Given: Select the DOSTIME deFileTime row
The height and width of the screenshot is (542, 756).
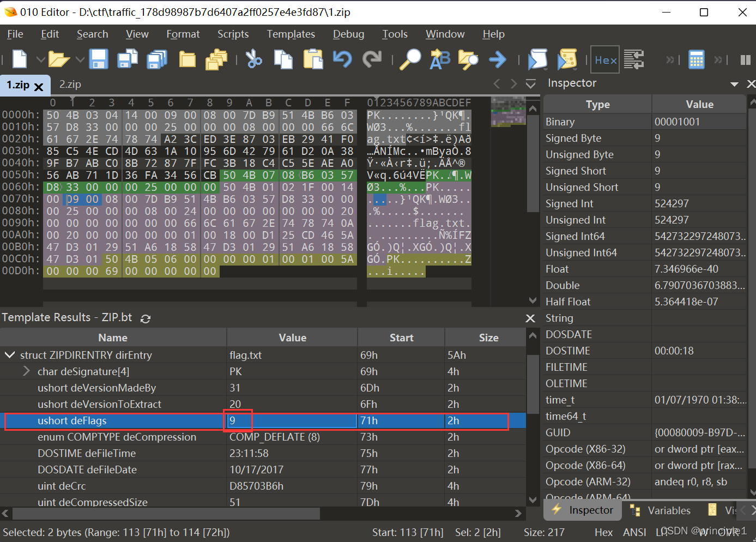Looking at the screenshot, I should (263, 453).
